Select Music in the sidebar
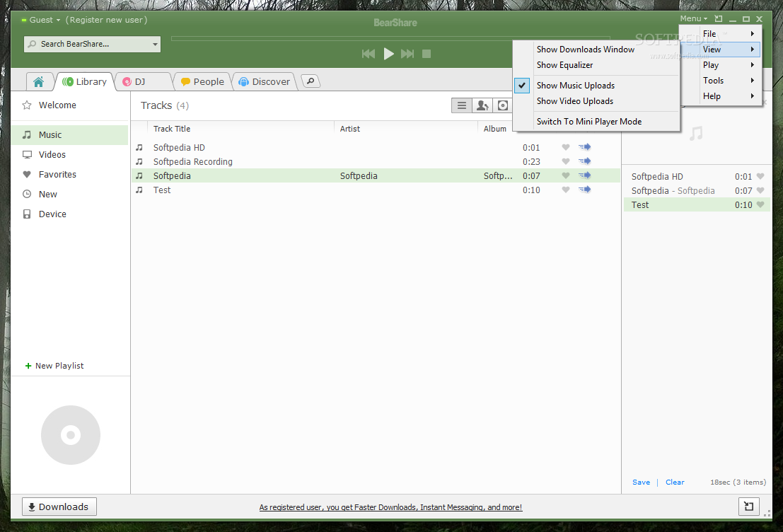Screen dimensions: 783x532 pos(70,135)
